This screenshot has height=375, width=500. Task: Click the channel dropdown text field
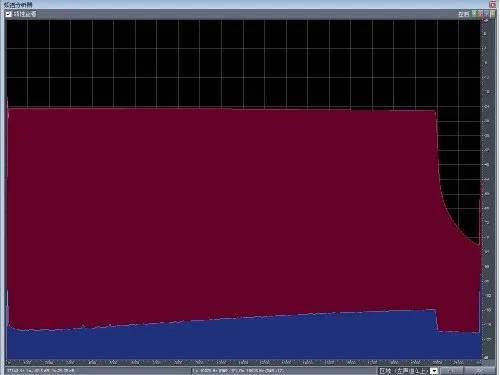(404, 371)
